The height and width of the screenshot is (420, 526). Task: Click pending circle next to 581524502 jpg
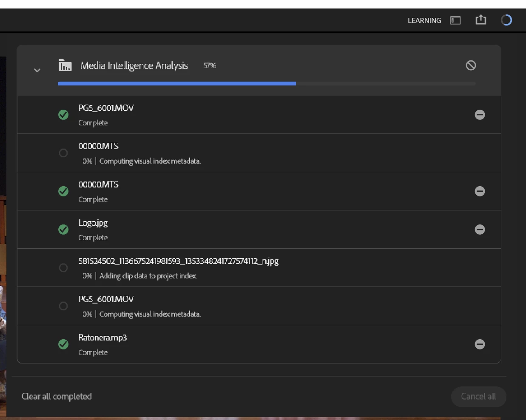coord(63,268)
